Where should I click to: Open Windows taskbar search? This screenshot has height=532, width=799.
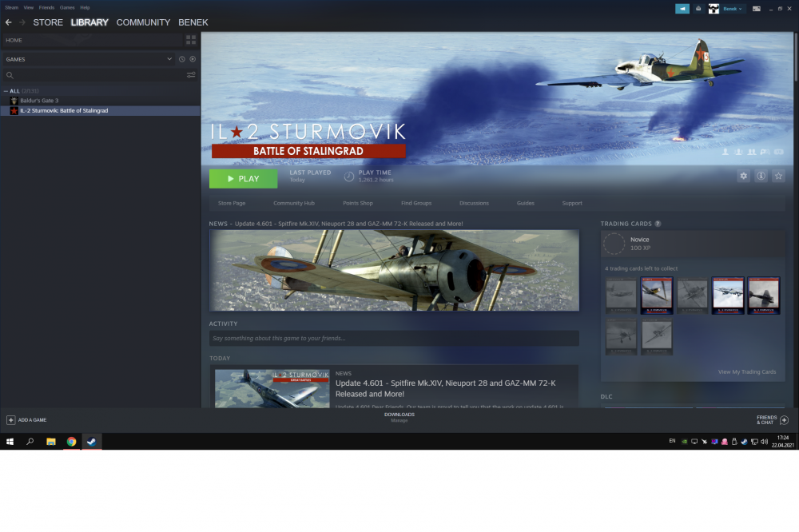pyautogui.click(x=30, y=441)
